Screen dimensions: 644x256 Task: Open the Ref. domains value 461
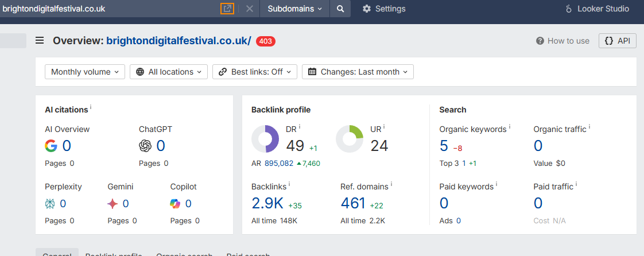[x=353, y=203]
